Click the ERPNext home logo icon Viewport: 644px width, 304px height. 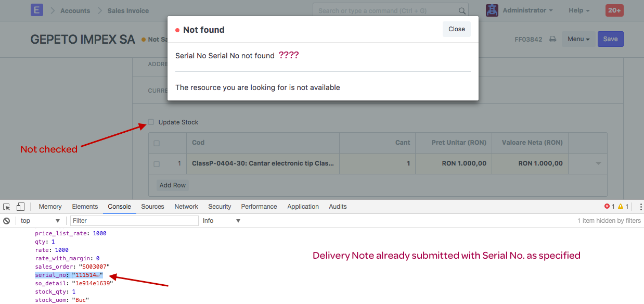click(37, 10)
